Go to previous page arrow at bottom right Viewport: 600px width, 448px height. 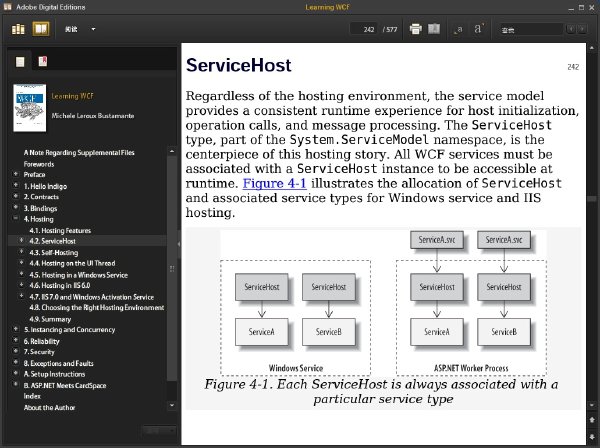592,420
